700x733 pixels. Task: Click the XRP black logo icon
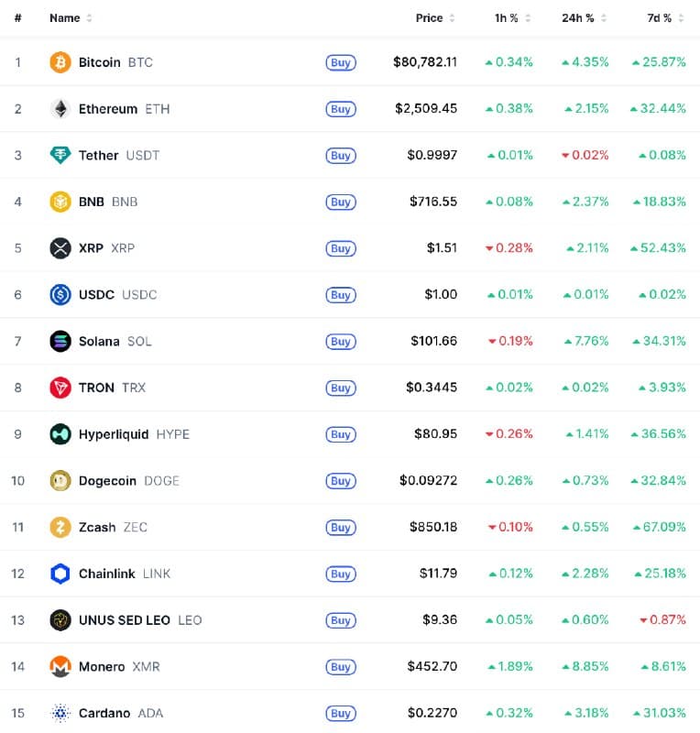click(60, 248)
